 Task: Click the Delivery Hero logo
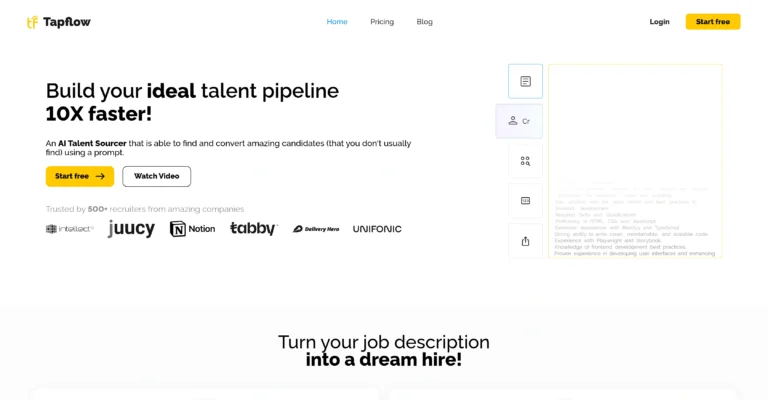coord(316,229)
